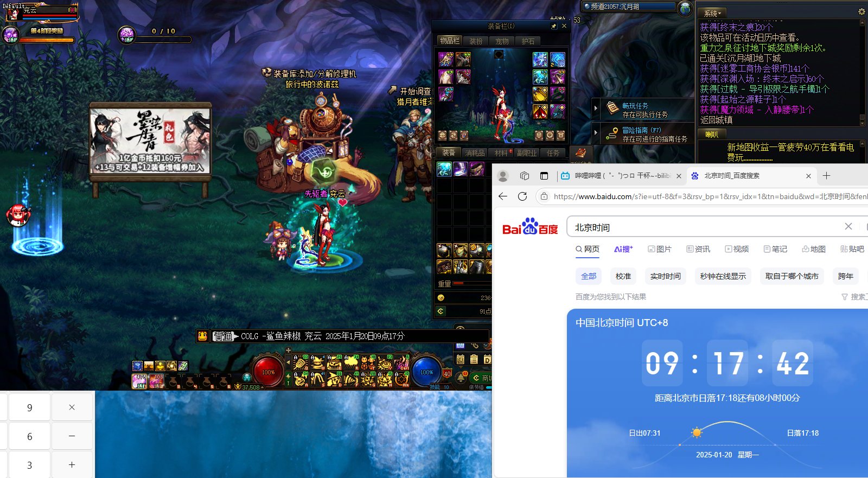868x478 pixels.
Task: Open the browser profile avatar
Action: [x=503, y=176]
